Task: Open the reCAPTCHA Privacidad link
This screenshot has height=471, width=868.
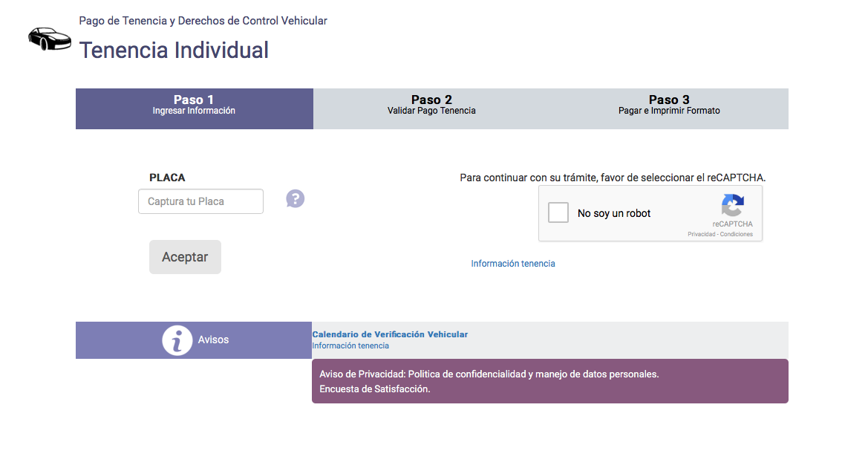Action: 700,234
